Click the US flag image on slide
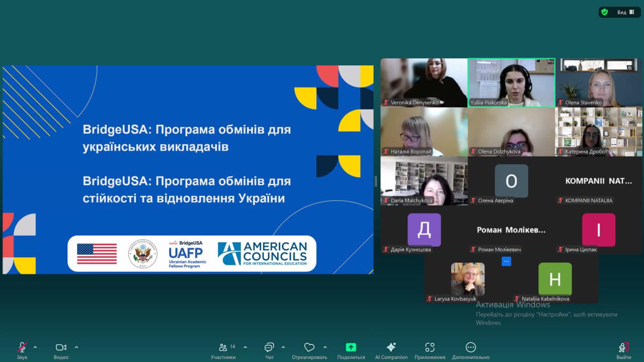Image resolution: width=644 pixels, height=362 pixels. 97,254
